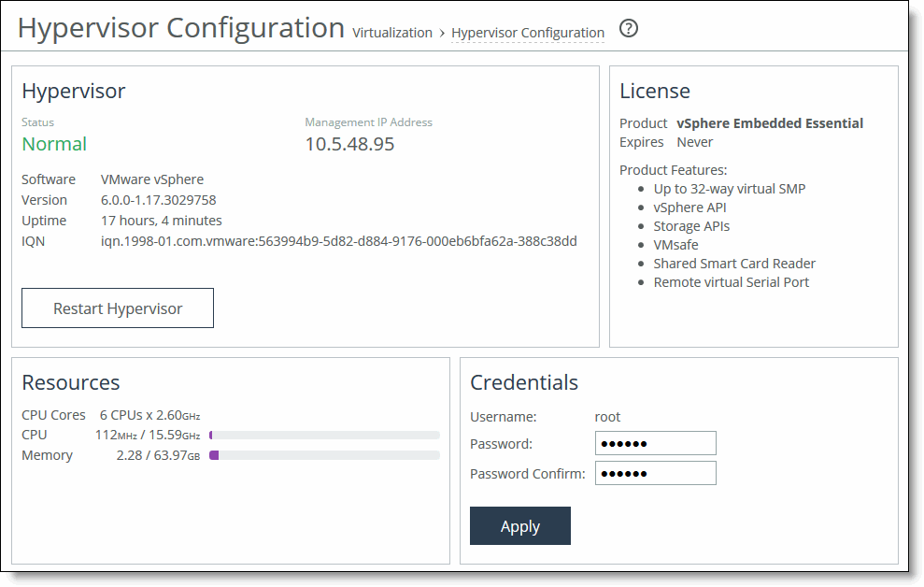This screenshot has height=587, width=924.
Task: Click the management IP address 10.5.48.95
Action: click(350, 144)
